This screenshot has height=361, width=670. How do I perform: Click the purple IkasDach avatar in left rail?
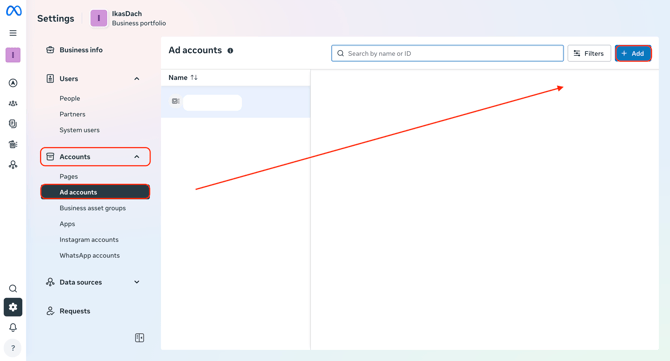coord(13,55)
